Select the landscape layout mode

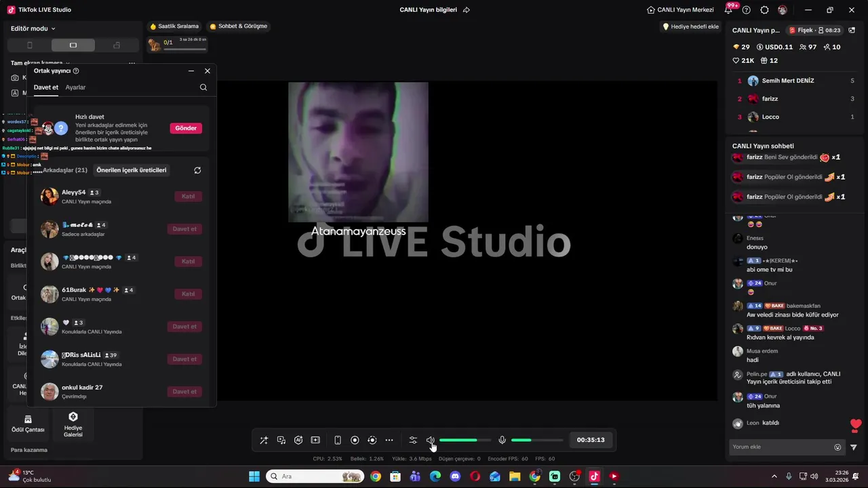[73, 45]
